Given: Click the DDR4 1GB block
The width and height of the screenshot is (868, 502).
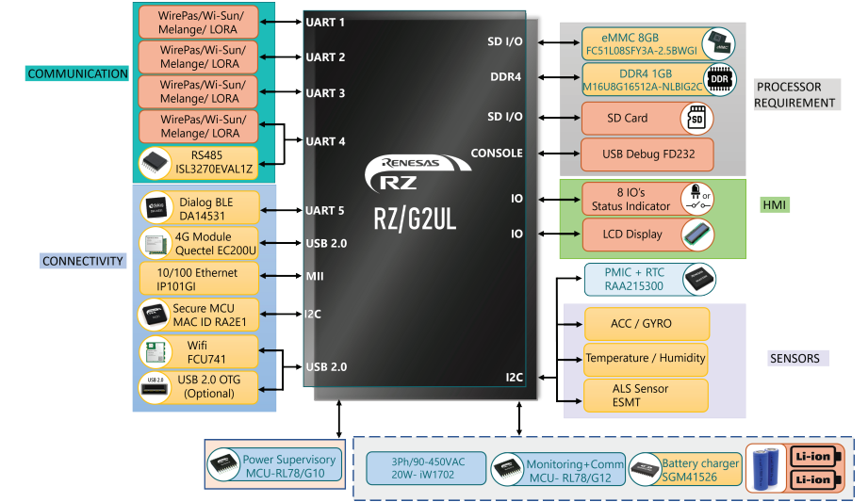Looking at the screenshot, I should tap(659, 79).
